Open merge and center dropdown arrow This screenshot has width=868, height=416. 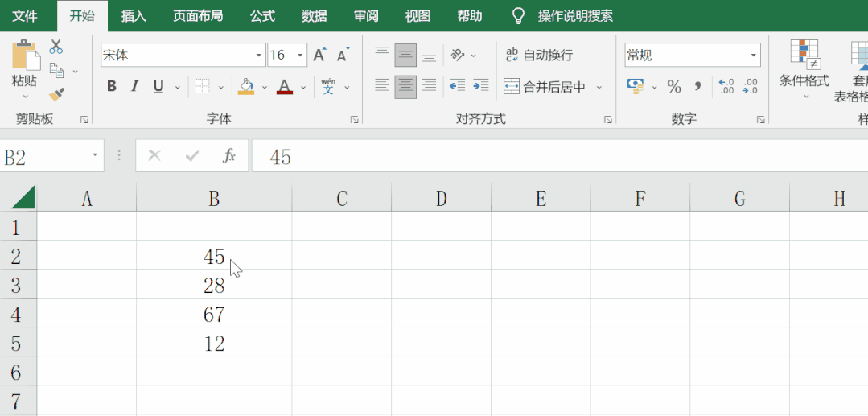point(599,87)
